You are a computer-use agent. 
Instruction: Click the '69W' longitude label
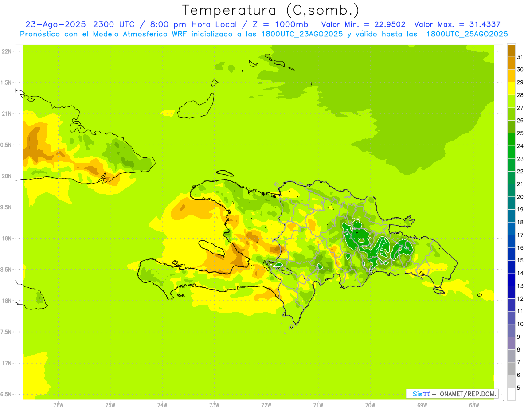point(422,405)
